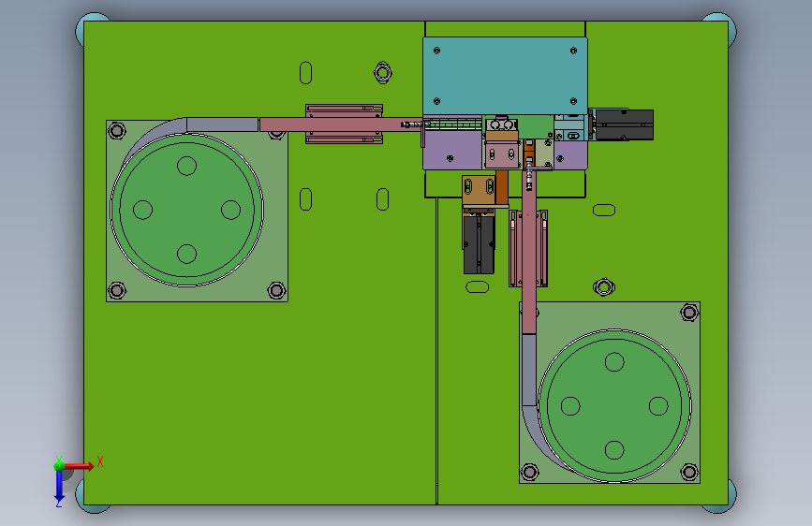Select black pneumatic cylinder right of teal plate
The width and height of the screenshot is (812, 526).
(624, 124)
